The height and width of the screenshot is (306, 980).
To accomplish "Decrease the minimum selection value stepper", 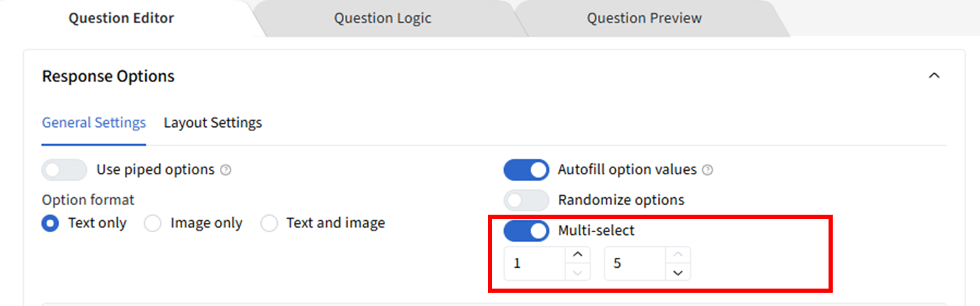I will pos(577,273).
